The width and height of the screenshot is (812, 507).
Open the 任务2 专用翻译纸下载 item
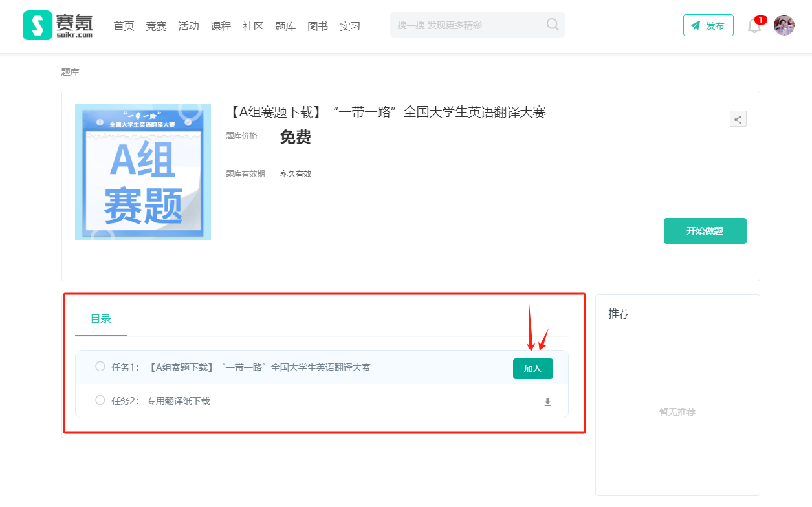tap(178, 401)
